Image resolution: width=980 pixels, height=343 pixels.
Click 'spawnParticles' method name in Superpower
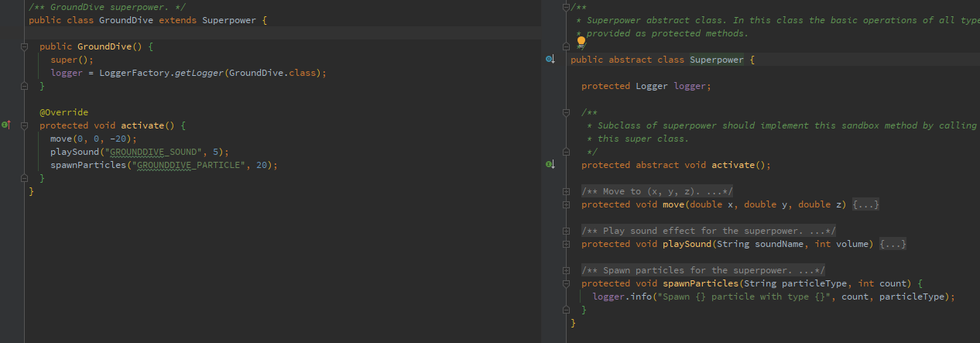(x=701, y=283)
